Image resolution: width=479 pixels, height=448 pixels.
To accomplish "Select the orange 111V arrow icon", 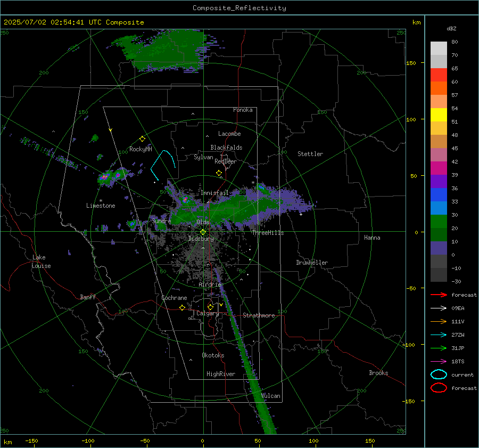I will point(439,321).
